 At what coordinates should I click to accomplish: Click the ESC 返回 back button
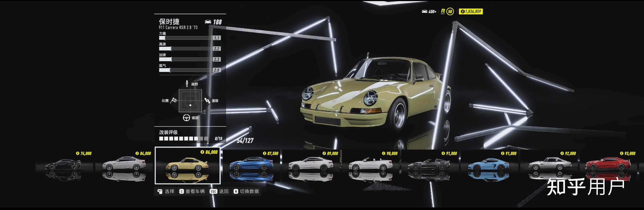tap(219, 191)
